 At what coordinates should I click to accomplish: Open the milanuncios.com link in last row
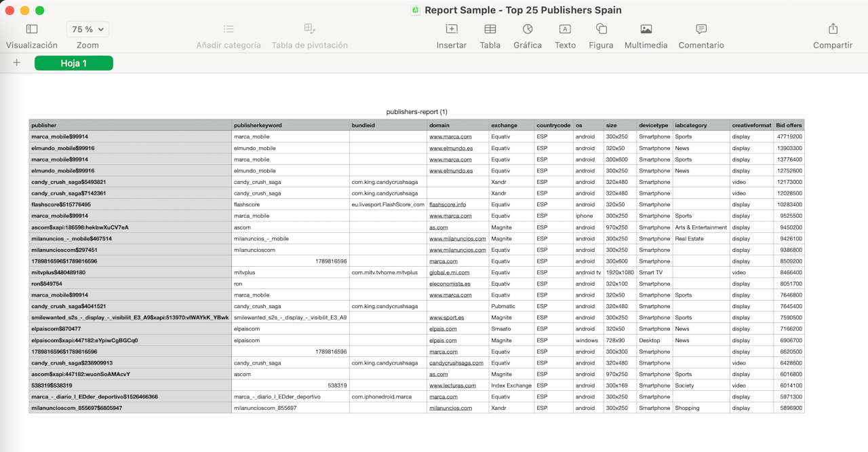tap(450, 408)
